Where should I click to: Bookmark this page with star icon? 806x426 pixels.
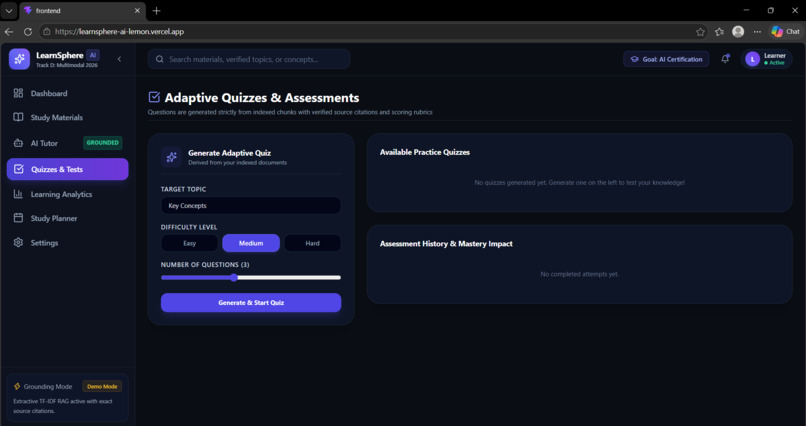point(700,32)
